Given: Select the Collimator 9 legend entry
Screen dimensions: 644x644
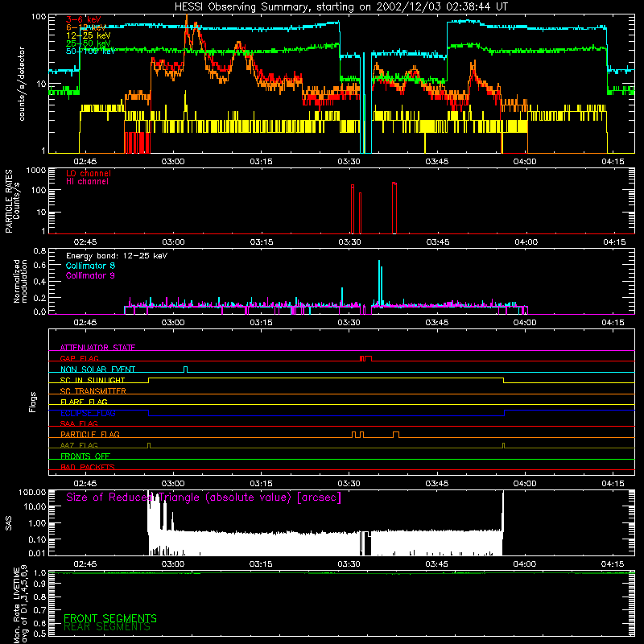Looking at the screenshot, I should click(90, 275).
